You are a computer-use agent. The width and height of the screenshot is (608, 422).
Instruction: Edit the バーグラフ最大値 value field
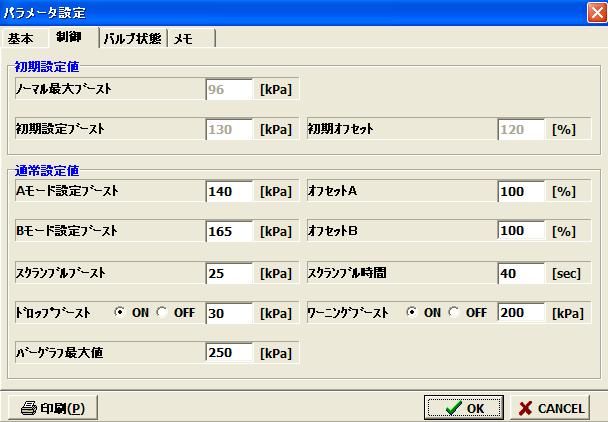(229, 353)
